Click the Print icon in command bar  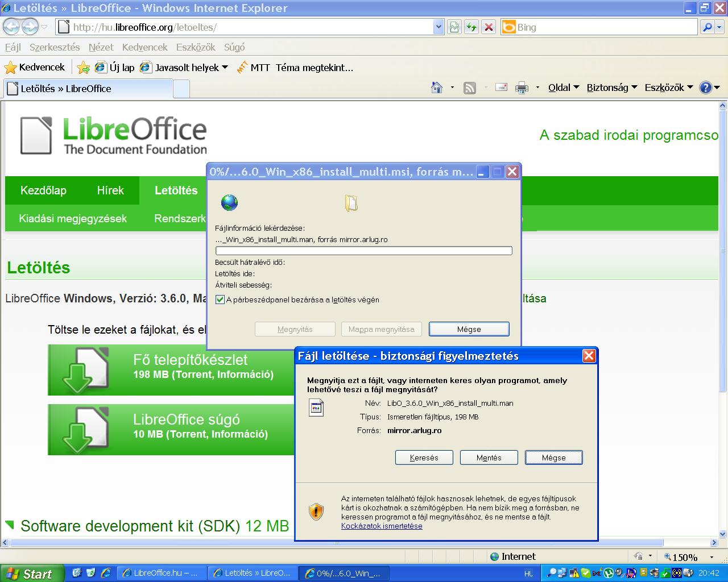pyautogui.click(x=521, y=88)
